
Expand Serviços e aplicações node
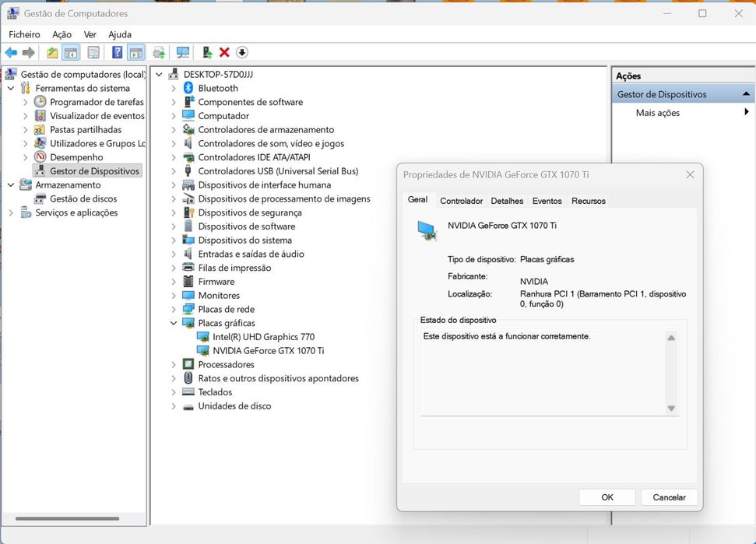pyautogui.click(x=11, y=212)
